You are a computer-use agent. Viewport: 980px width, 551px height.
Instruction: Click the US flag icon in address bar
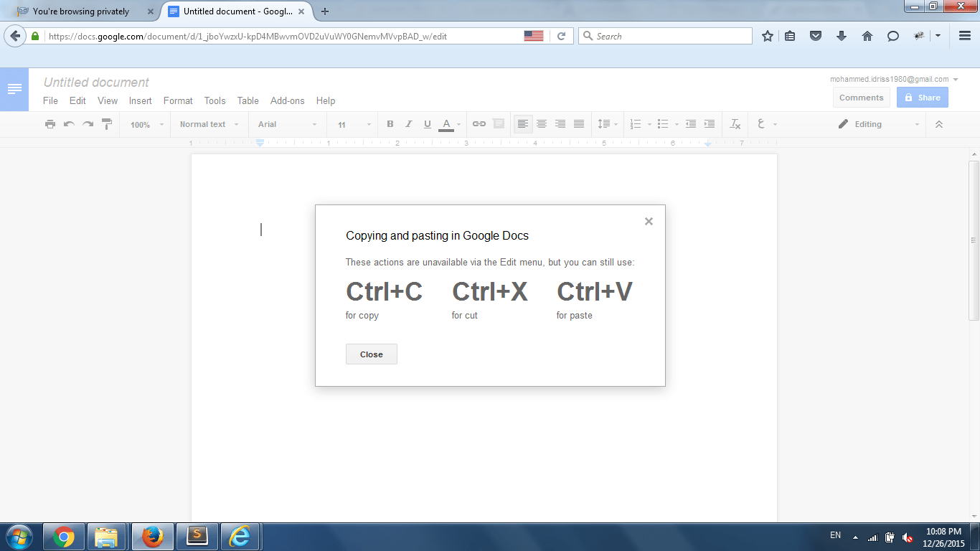pos(534,36)
